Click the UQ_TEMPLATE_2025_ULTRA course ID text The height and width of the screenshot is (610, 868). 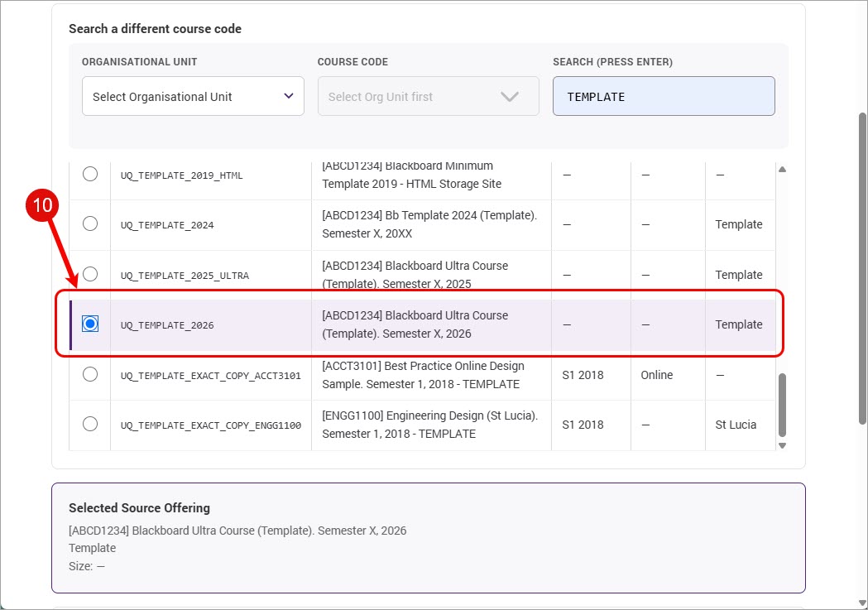(185, 276)
